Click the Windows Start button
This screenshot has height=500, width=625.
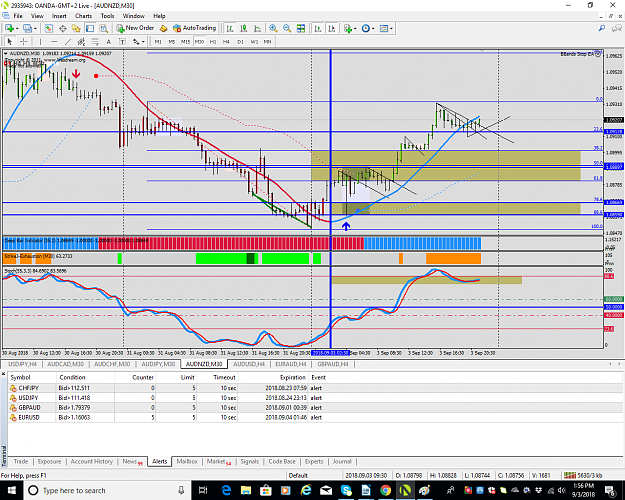click(x=12, y=490)
